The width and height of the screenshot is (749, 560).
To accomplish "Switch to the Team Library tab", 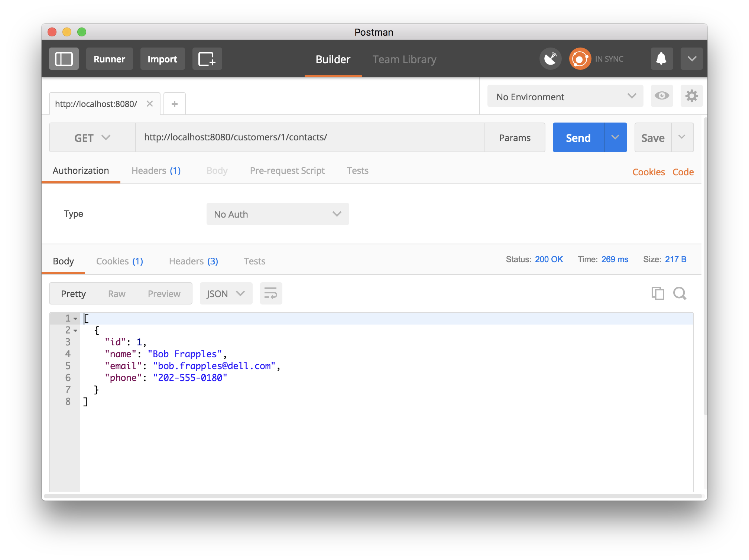I will point(404,59).
